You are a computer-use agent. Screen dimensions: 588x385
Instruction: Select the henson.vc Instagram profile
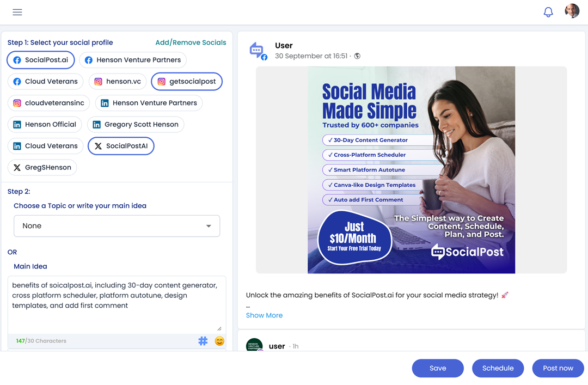(118, 82)
